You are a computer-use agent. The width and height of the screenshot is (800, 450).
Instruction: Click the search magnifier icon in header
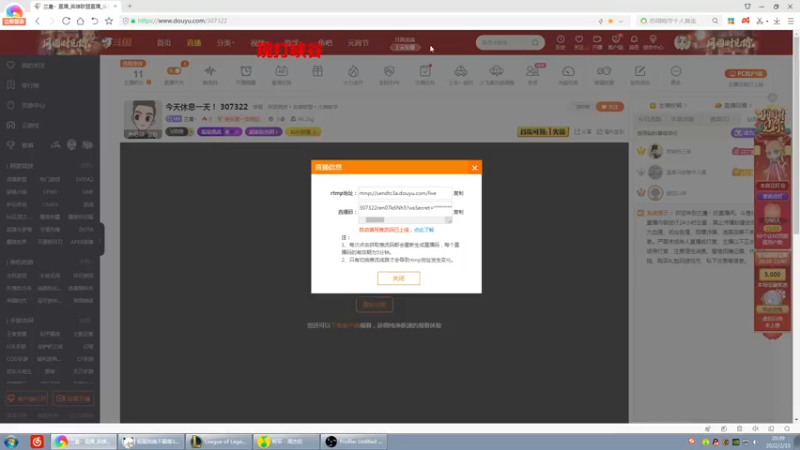click(535, 42)
